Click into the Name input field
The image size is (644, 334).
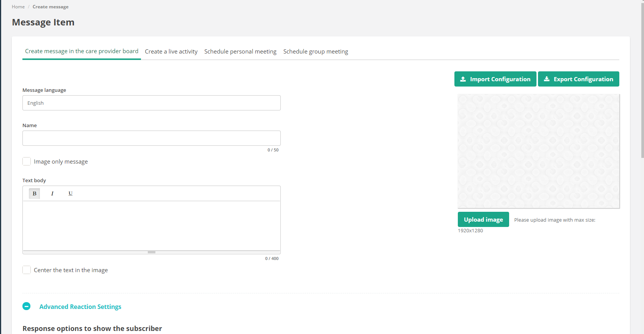coord(151,138)
